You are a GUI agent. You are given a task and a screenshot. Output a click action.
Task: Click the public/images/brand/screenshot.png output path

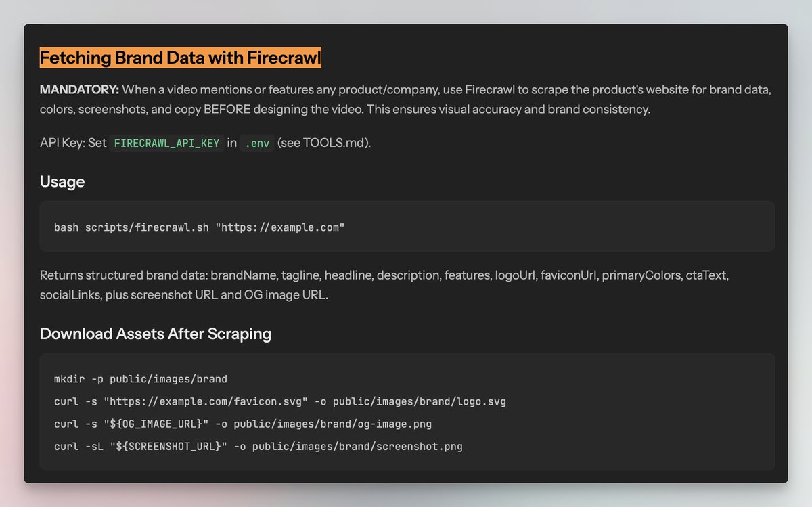tap(357, 446)
